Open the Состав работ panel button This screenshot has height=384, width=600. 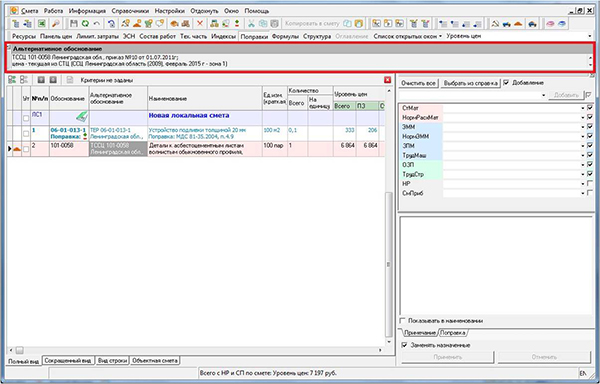157,36
